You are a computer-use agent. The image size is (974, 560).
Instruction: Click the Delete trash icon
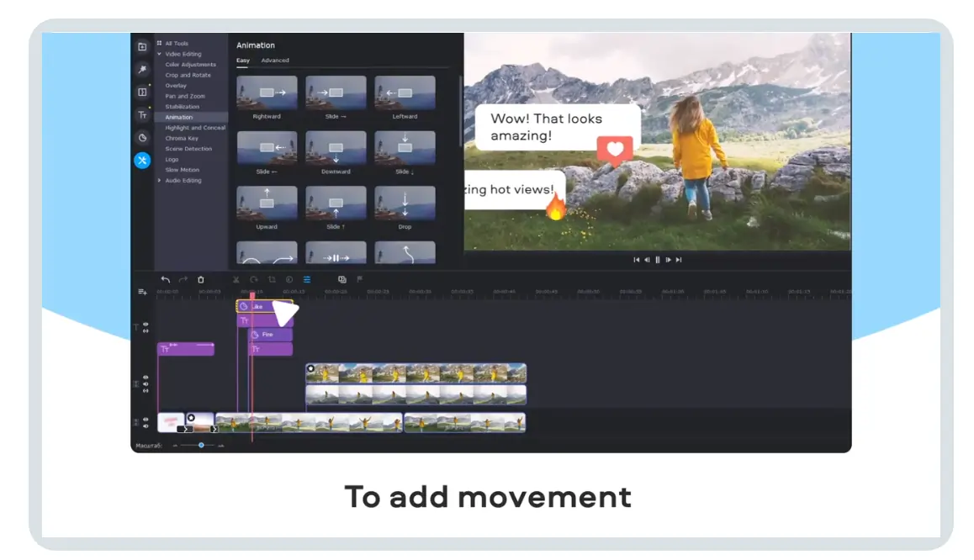click(201, 280)
